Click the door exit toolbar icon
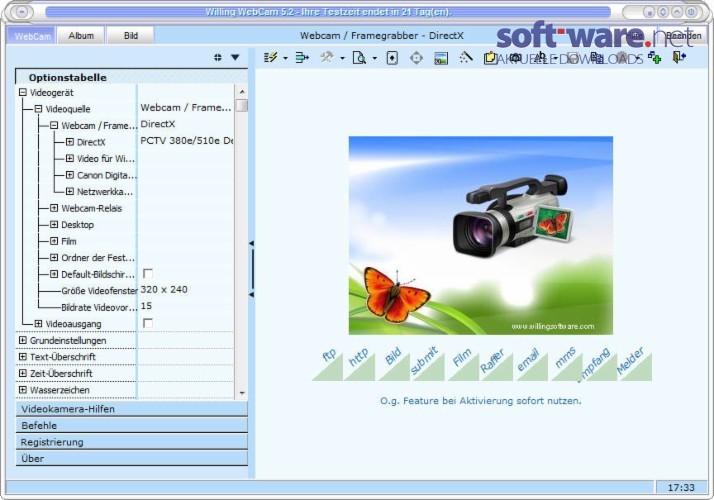 pos(679,57)
